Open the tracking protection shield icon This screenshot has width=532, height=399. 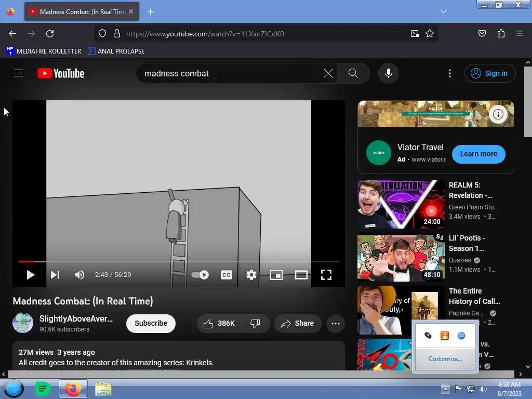coord(102,34)
